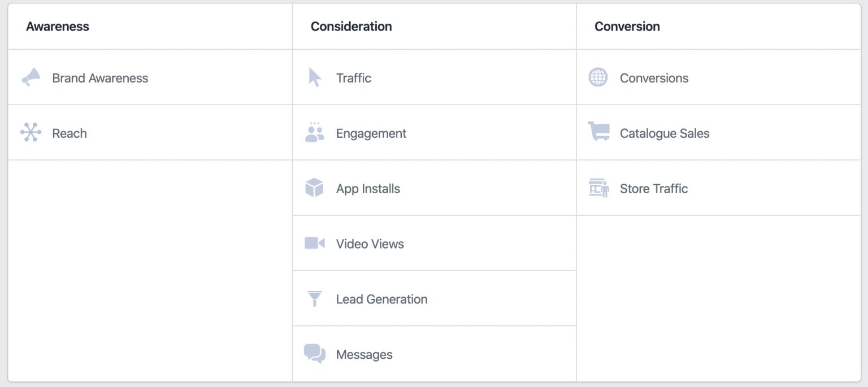Choose the Brand Awareness objective label
This screenshot has width=868, height=387.
pos(100,79)
